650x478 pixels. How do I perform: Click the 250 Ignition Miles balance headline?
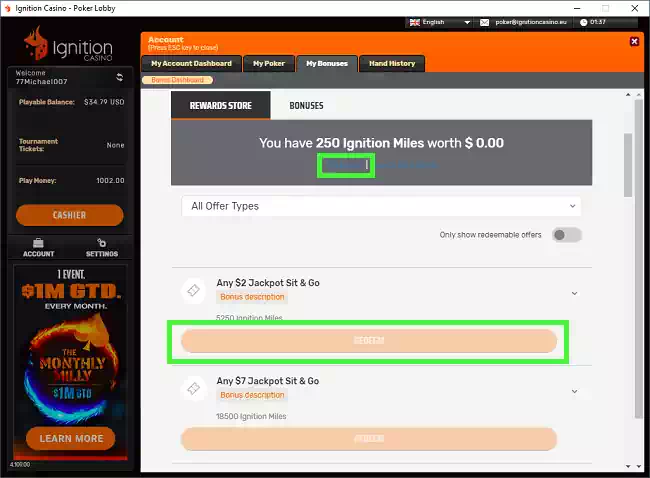tap(381, 143)
